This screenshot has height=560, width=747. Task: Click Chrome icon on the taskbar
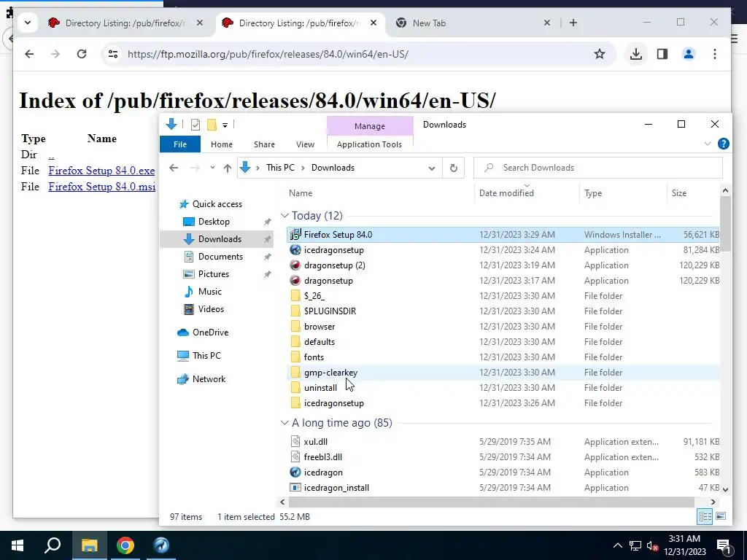(125, 545)
